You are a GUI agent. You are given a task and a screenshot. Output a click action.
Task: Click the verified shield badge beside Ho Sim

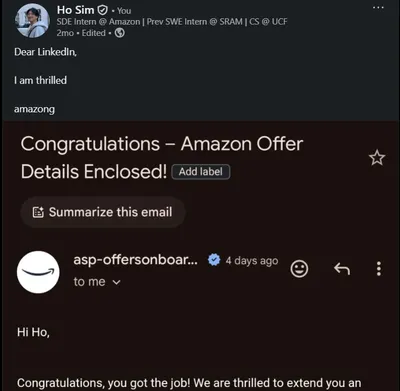tap(102, 10)
